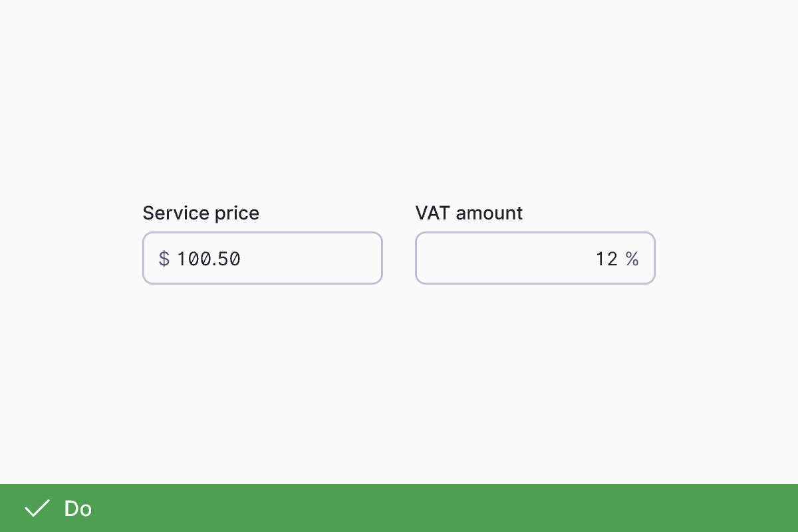Select the value 100.50 in price field
Viewport: 798px width, 532px height.
208,259
